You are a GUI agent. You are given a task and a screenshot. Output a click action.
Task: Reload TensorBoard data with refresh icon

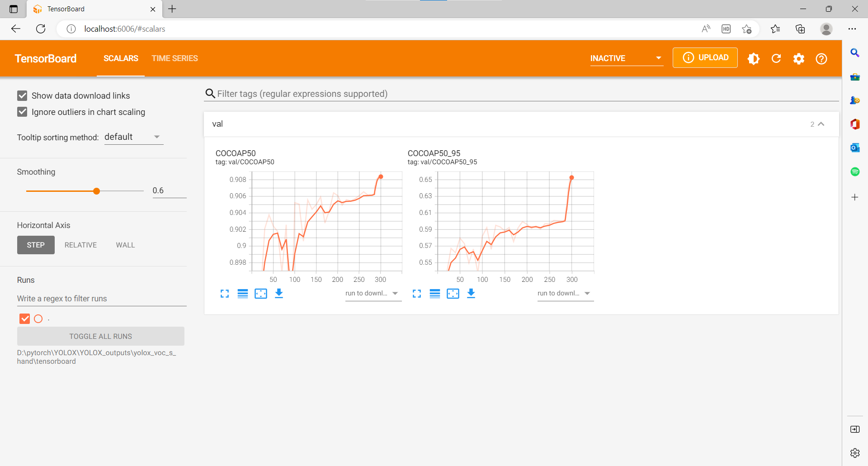coord(776,58)
